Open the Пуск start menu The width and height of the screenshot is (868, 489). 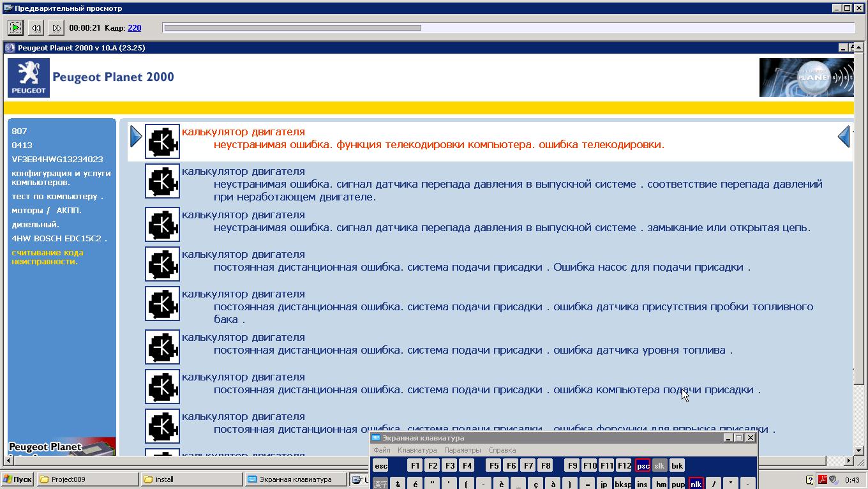click(17, 479)
